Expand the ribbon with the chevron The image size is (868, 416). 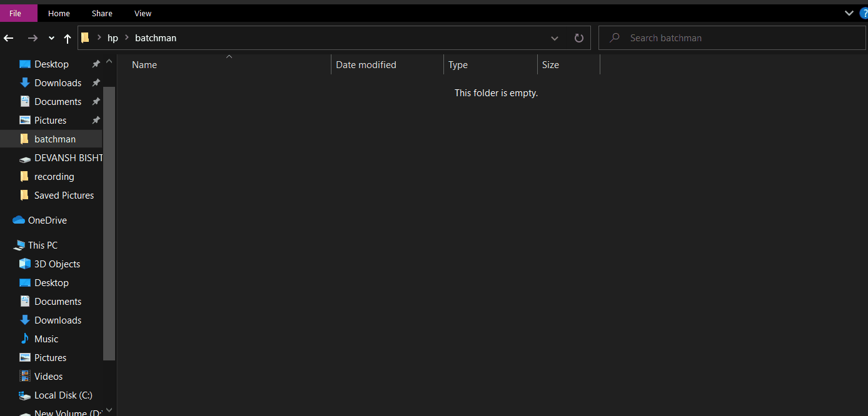coord(849,13)
